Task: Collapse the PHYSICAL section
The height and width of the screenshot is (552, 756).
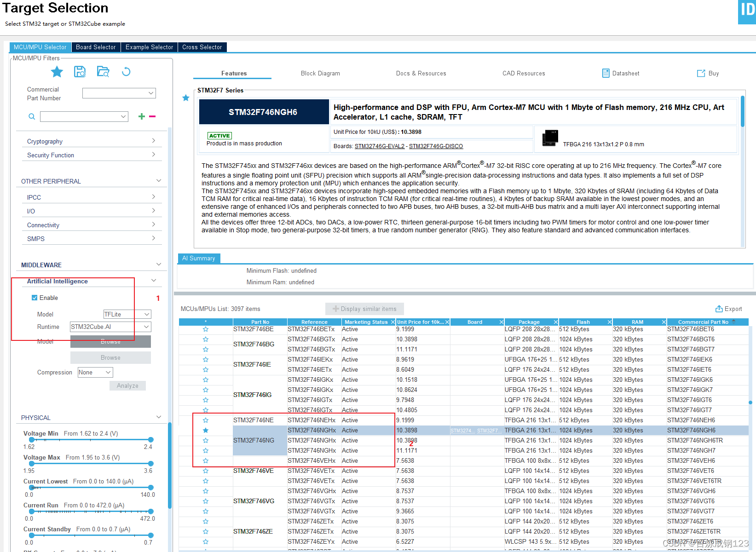Action: pyautogui.click(x=159, y=417)
